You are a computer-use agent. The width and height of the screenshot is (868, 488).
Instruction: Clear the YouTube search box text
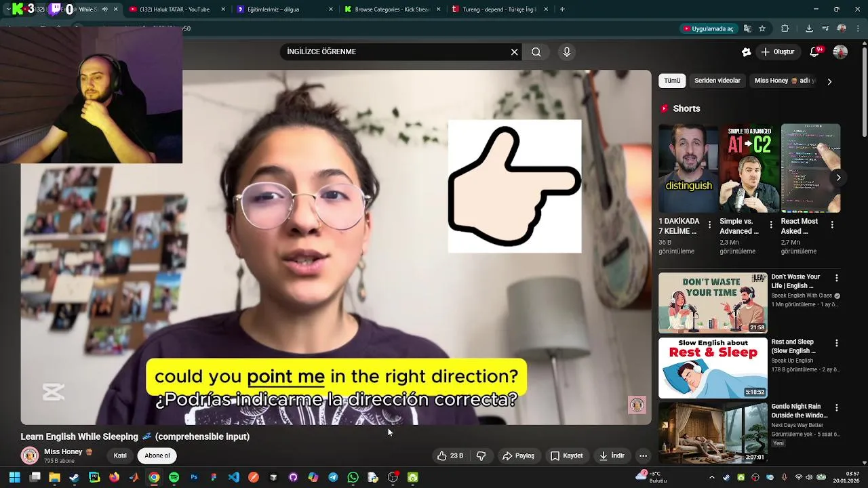click(x=514, y=52)
